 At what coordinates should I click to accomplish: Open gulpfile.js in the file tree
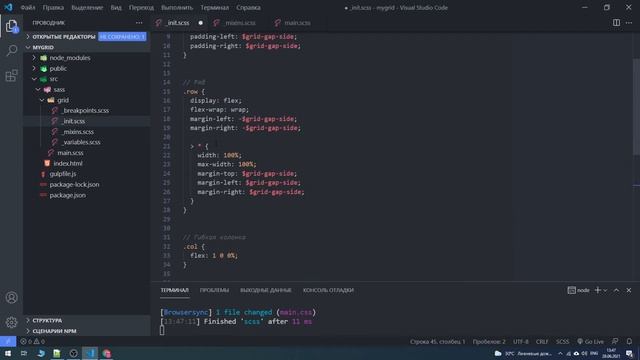pyautogui.click(x=87, y=174)
